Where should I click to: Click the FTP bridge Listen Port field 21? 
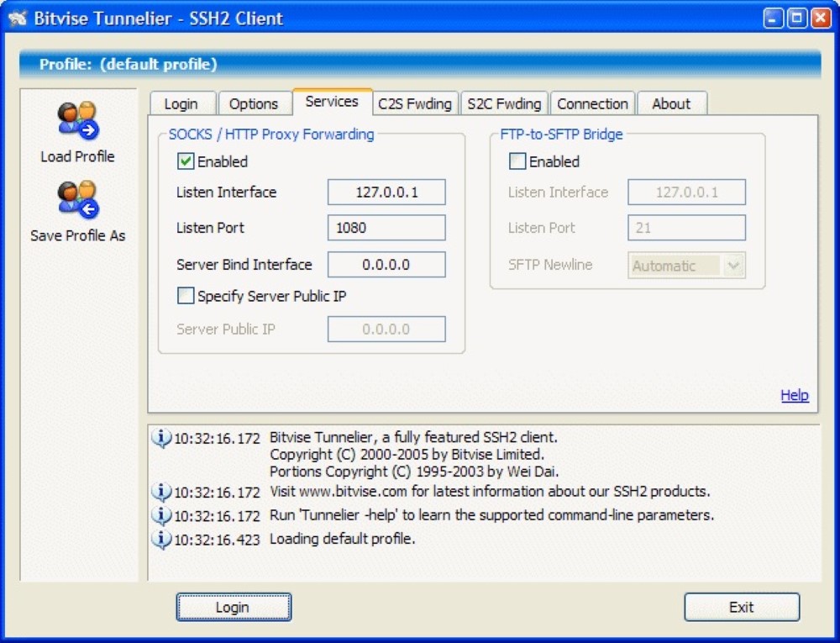(686, 228)
